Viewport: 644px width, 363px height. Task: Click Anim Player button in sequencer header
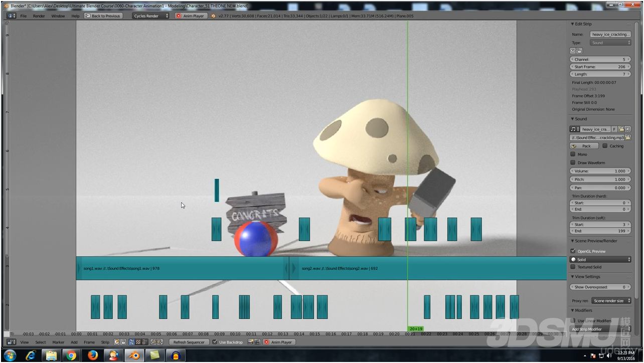278,342
